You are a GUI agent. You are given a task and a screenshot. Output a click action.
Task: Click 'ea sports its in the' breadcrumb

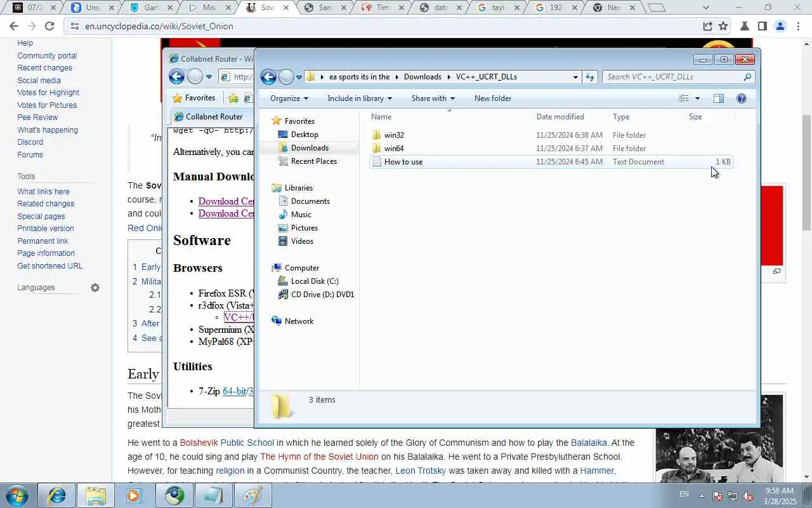click(359, 77)
